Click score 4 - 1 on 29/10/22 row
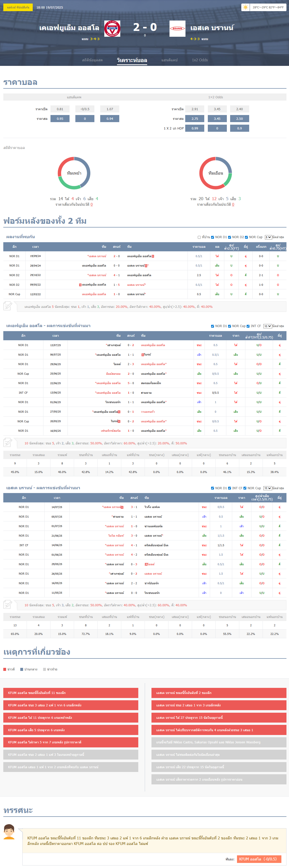 pos(116,275)
